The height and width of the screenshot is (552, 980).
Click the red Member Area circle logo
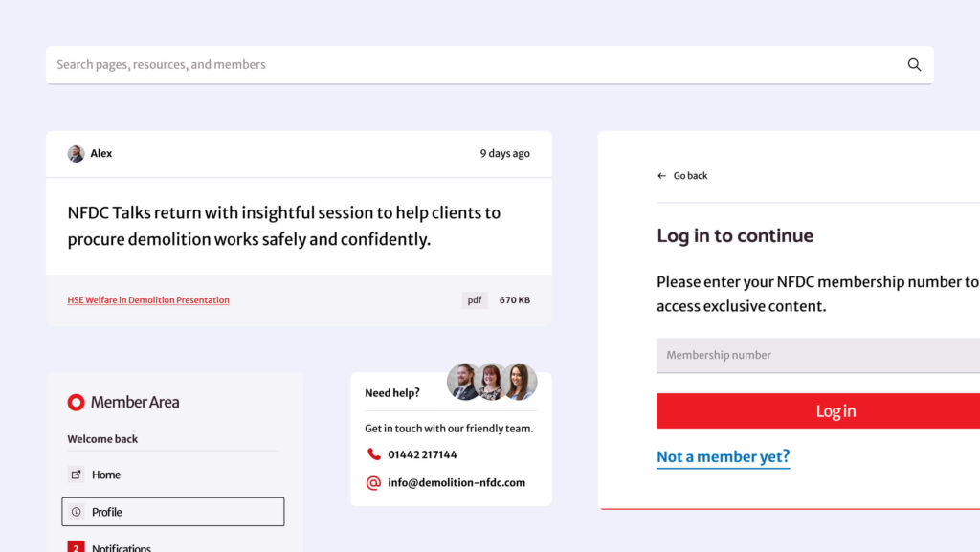pos(76,402)
